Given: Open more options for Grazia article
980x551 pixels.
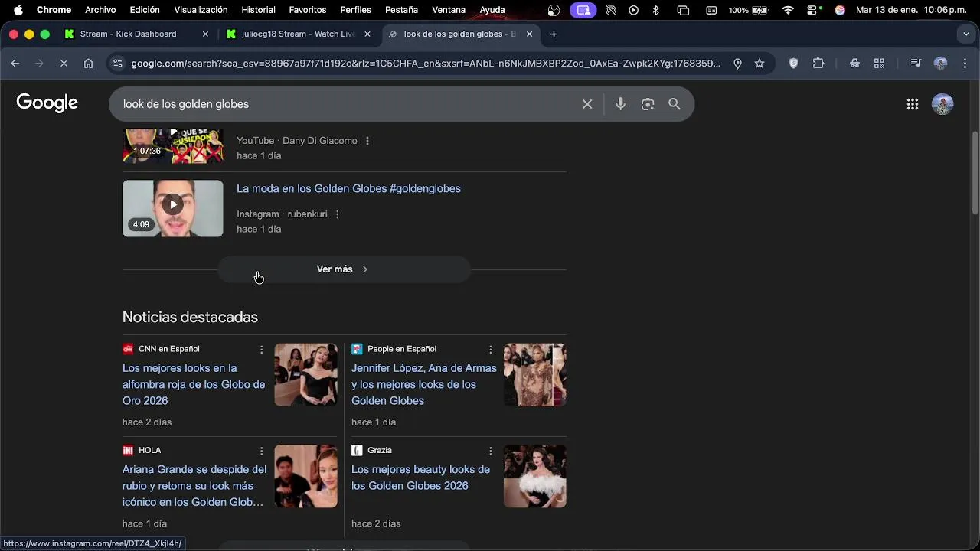Looking at the screenshot, I should click(x=491, y=451).
